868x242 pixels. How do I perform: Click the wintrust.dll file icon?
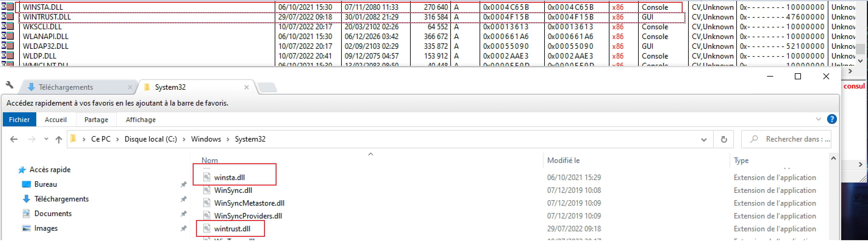[207, 229]
